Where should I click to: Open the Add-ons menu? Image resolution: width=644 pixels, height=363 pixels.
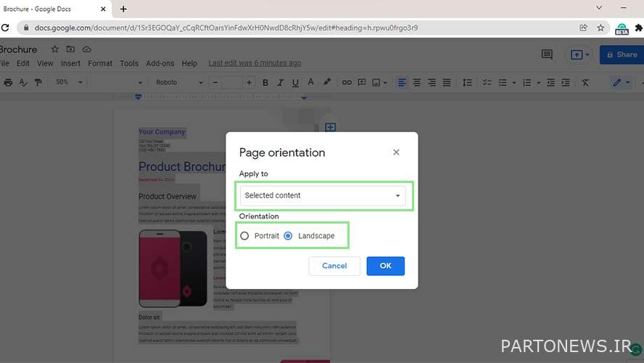tap(160, 63)
